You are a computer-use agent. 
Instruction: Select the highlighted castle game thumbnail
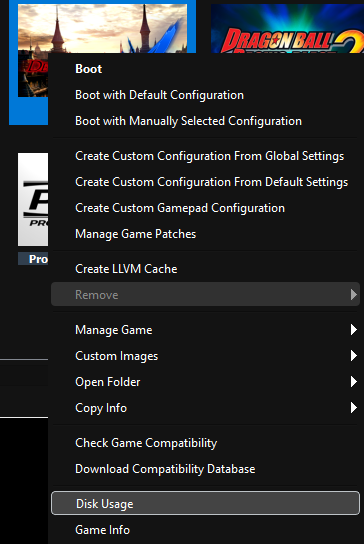102,28
